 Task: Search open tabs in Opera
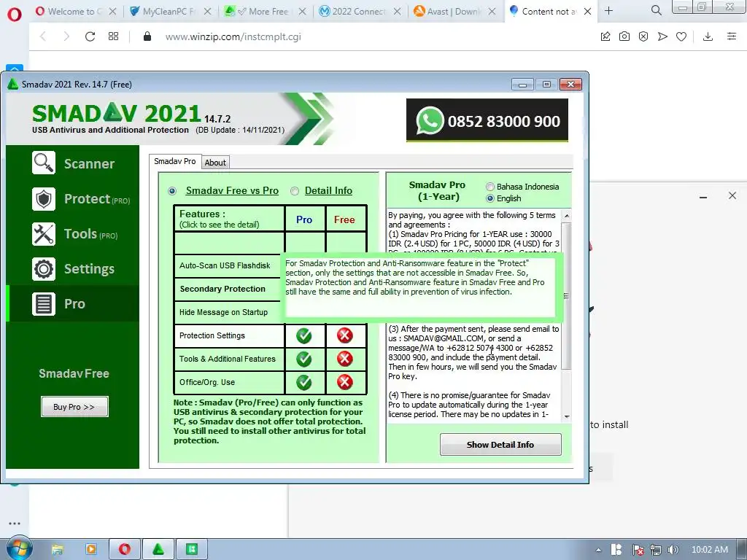[656, 10]
